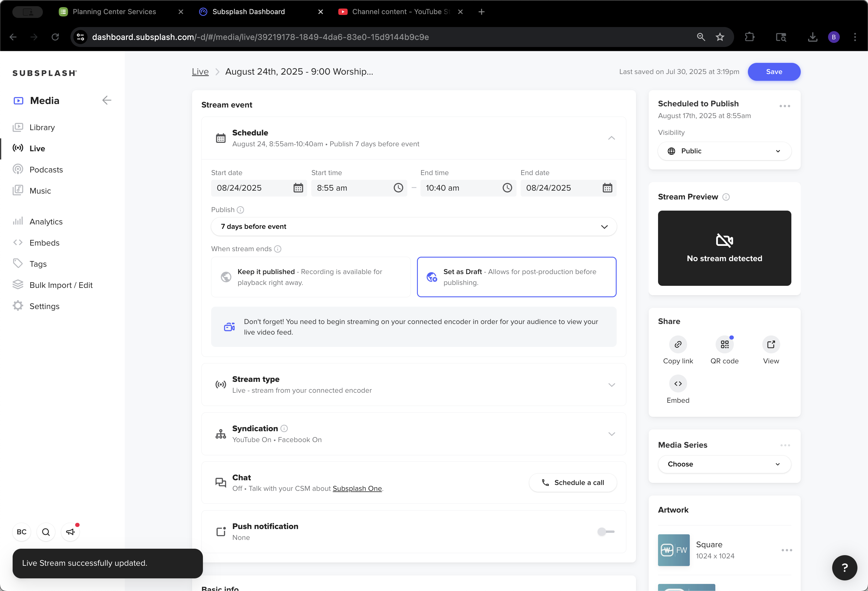
Task: Click the Square artwork thumbnail
Action: click(x=674, y=550)
